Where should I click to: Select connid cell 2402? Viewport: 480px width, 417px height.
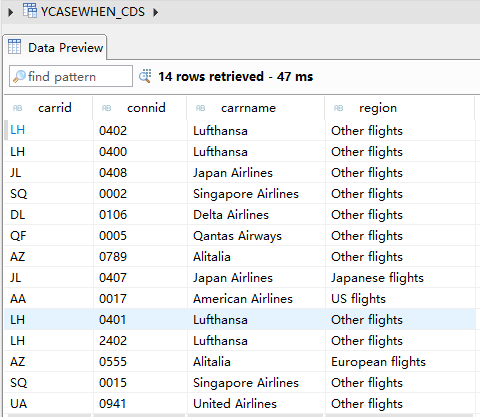(x=140, y=341)
